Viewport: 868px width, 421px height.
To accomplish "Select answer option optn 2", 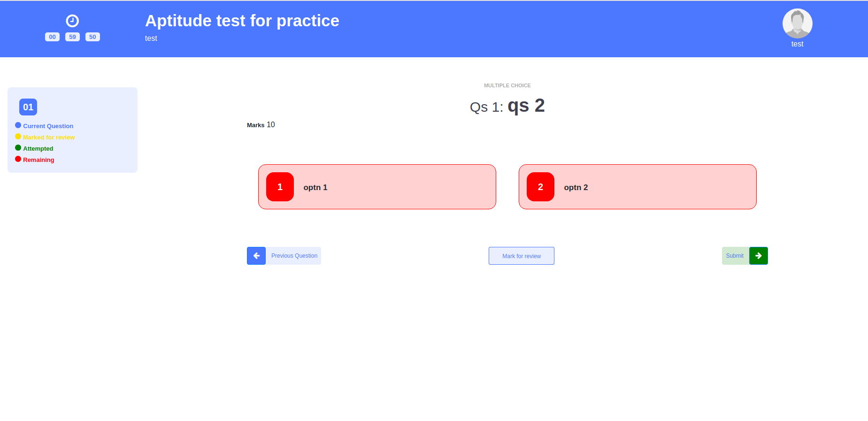I will tap(638, 187).
